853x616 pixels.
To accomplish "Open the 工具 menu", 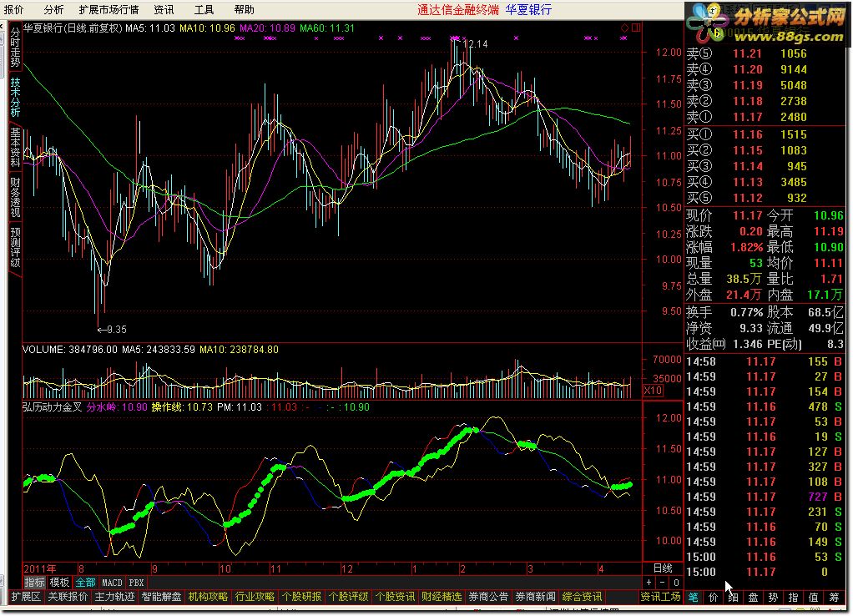I will [x=204, y=9].
